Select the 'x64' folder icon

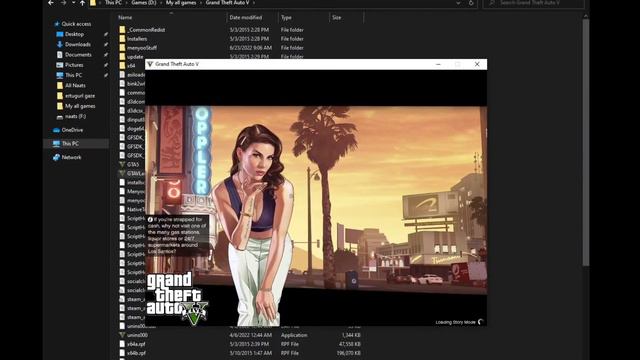[x=122, y=65]
